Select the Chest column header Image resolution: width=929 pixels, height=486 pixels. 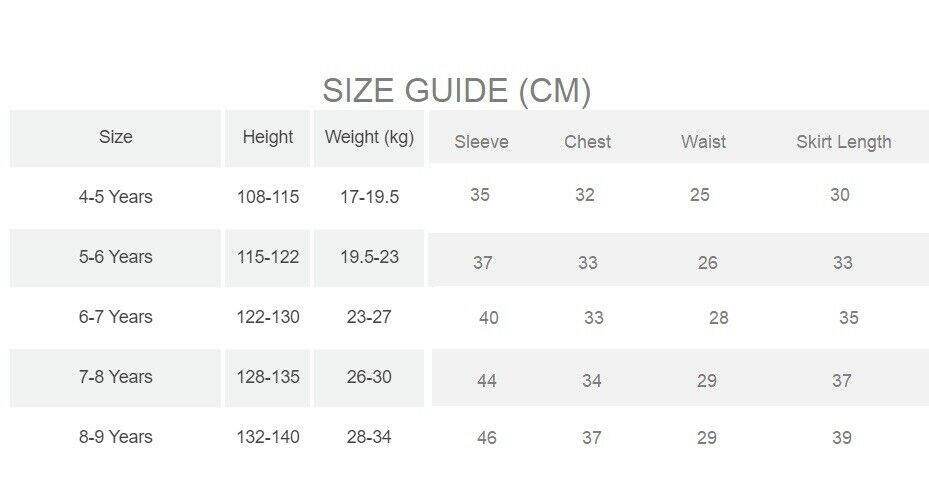[587, 142]
